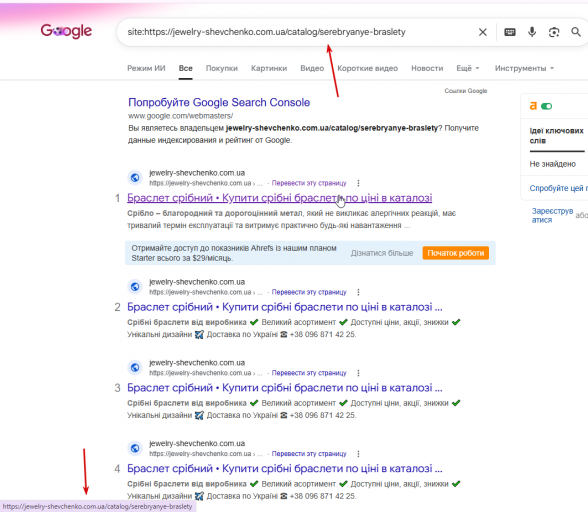Viewport: 588px width, 512px height.
Task: Click Перевести эту страницу for result 2
Action: pos(309,292)
